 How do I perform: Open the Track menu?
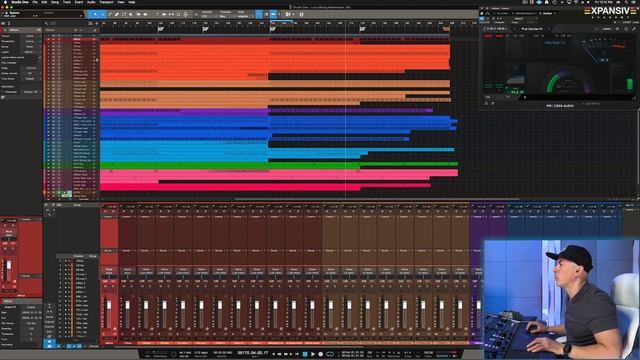tap(67, 2)
